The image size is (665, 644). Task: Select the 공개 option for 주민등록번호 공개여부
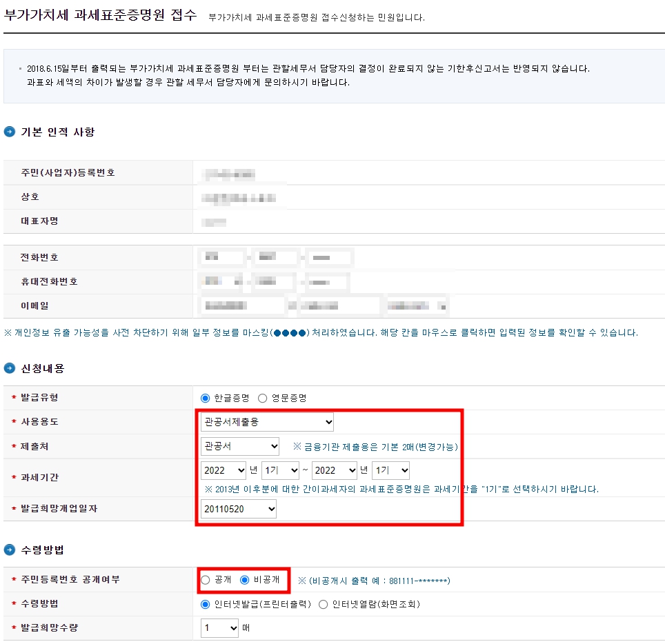coord(205,581)
